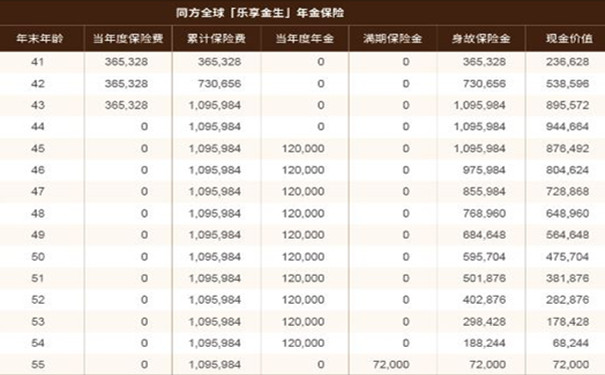Select 当年度年金 120,000 in row 54
This screenshot has width=605, height=375.
click(x=303, y=343)
